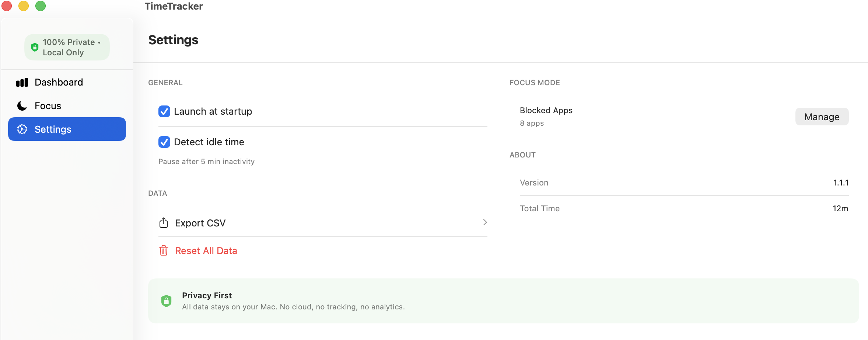This screenshot has width=868, height=340.
Task: Disable the Detect idle time checkbox
Action: coord(164,142)
